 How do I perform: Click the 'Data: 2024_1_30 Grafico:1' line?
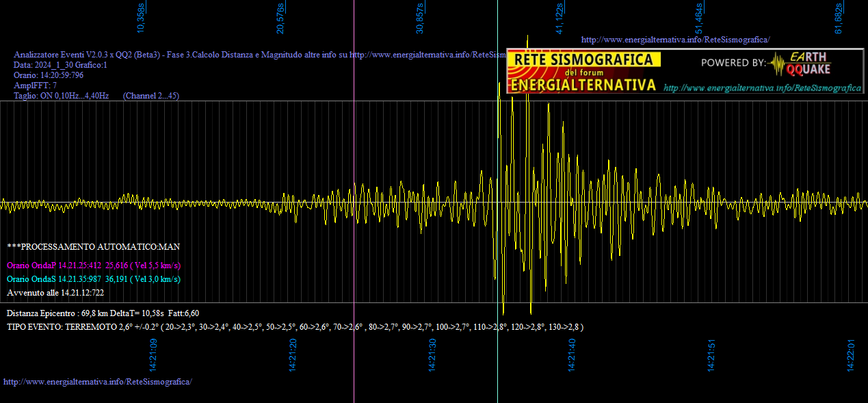61,65
